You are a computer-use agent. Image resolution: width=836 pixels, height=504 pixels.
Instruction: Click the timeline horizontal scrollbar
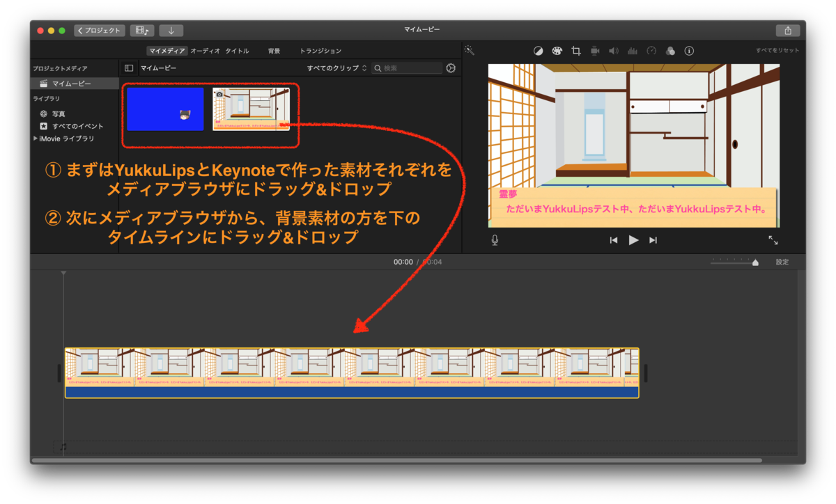tap(397, 460)
